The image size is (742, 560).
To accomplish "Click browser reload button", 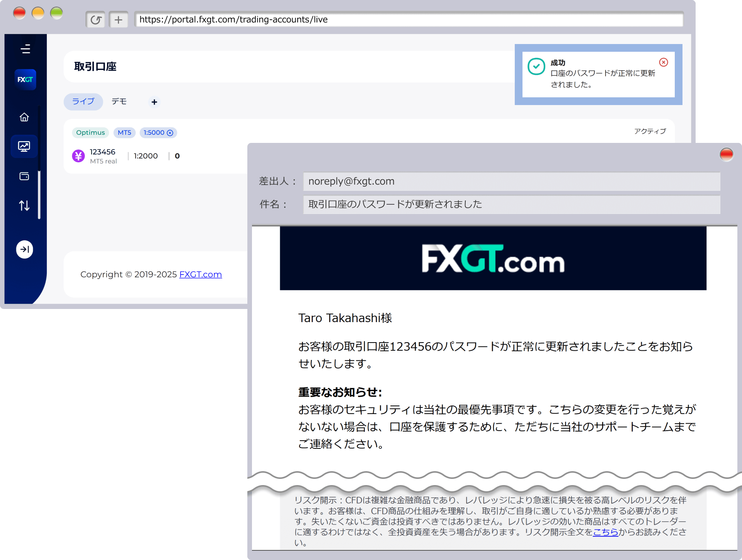I will coord(95,20).
